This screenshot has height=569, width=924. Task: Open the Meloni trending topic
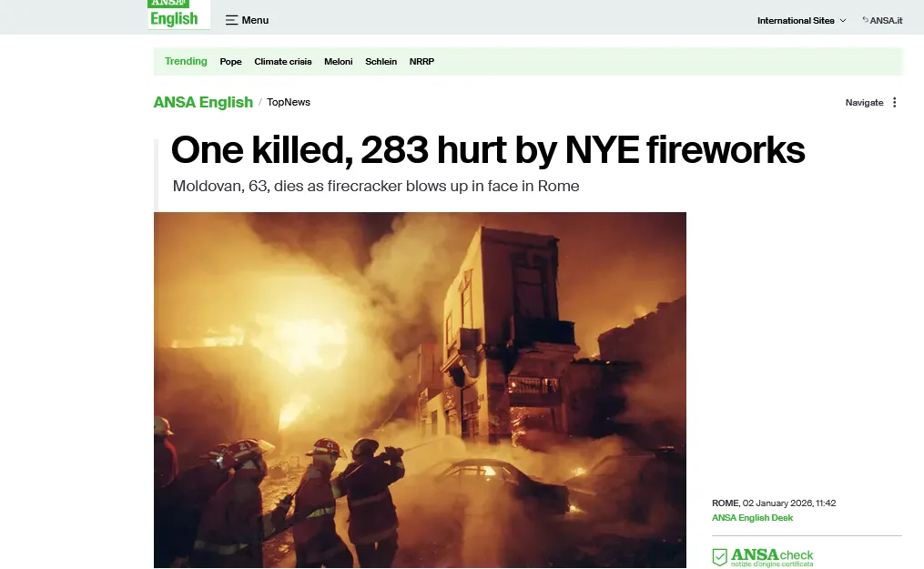[x=339, y=61]
